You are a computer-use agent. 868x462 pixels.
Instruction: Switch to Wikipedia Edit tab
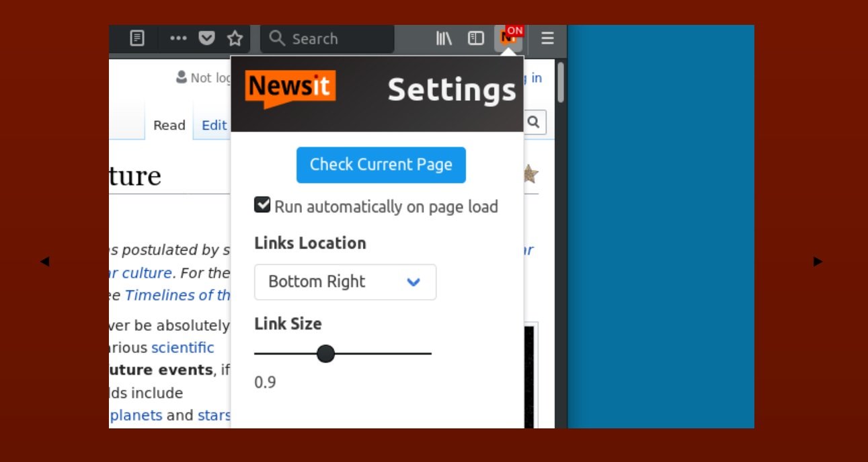pos(214,125)
